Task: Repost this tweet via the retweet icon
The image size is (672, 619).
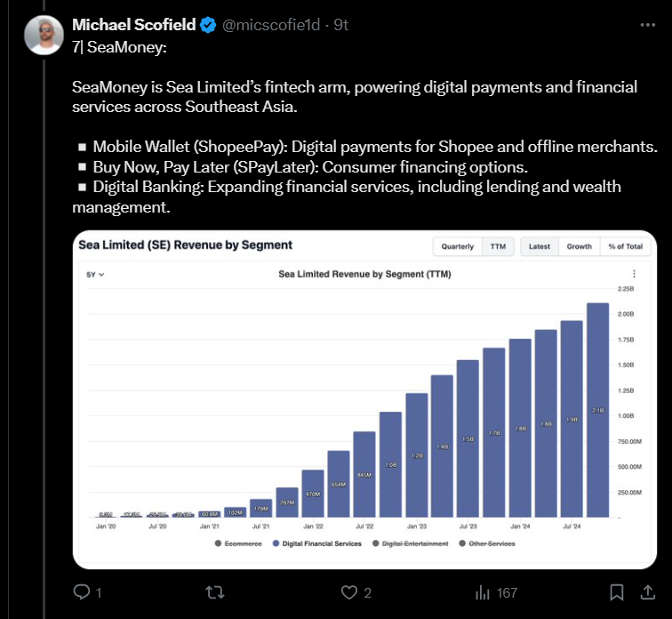Action: pos(215,591)
